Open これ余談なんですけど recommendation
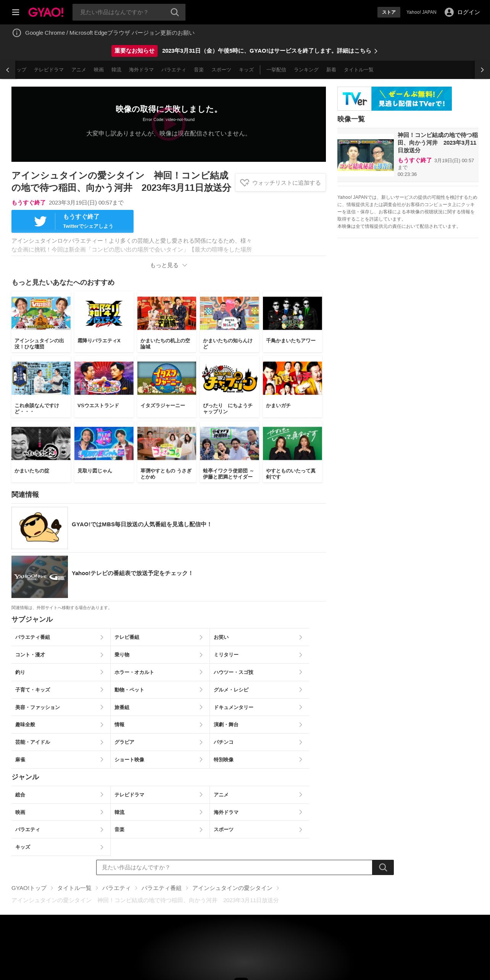The width and height of the screenshot is (490, 980). [x=41, y=387]
